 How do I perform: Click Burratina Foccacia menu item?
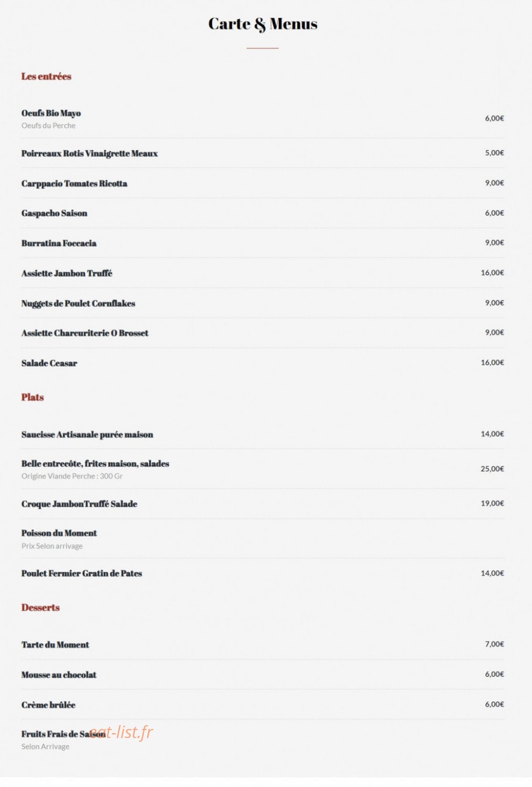tap(59, 243)
